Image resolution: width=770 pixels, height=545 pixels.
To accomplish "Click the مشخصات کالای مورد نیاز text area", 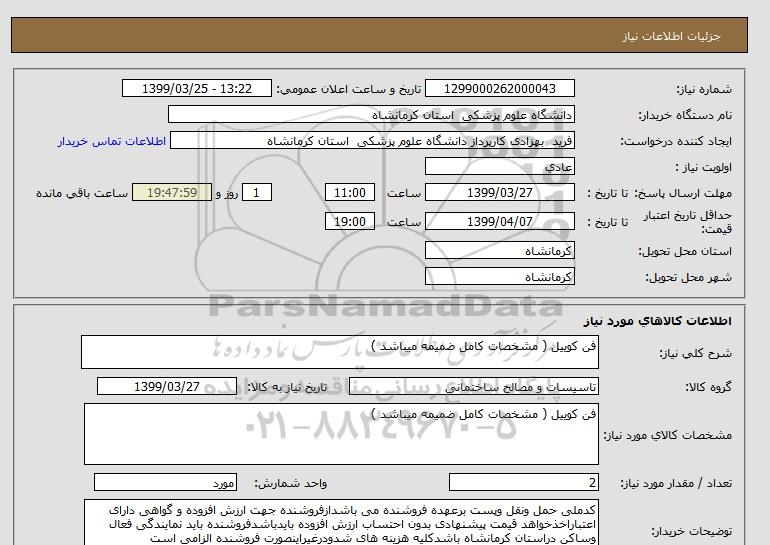I will click(x=341, y=434).
